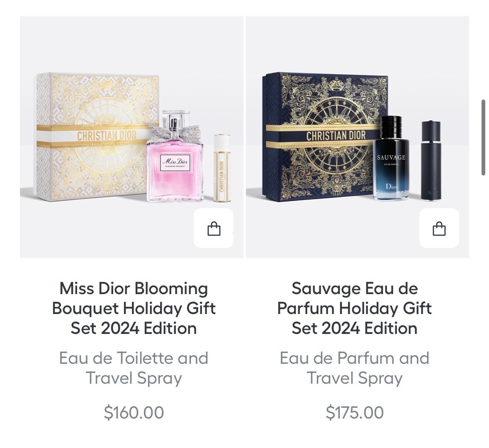Click the Eau de Toilette and Travel Spray subtitle
The height and width of the screenshot is (448, 489).
[134, 368]
